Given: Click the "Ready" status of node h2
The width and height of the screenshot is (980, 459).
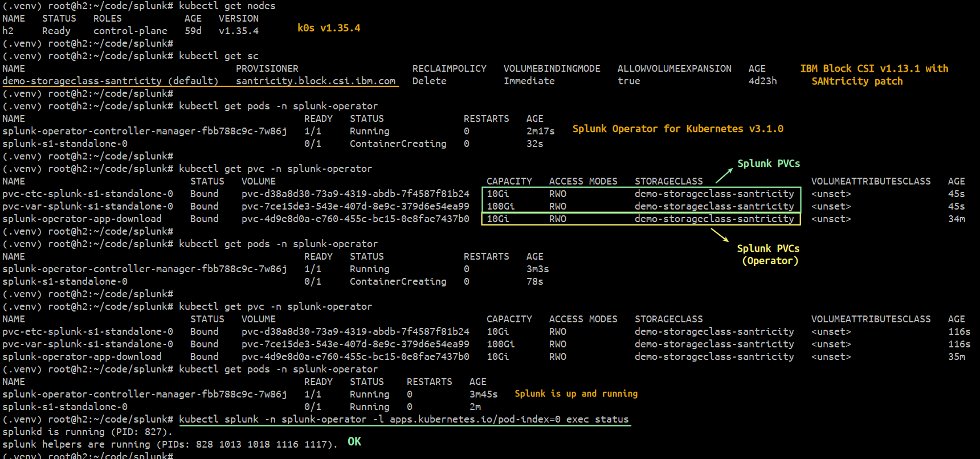Looking at the screenshot, I should (x=56, y=31).
